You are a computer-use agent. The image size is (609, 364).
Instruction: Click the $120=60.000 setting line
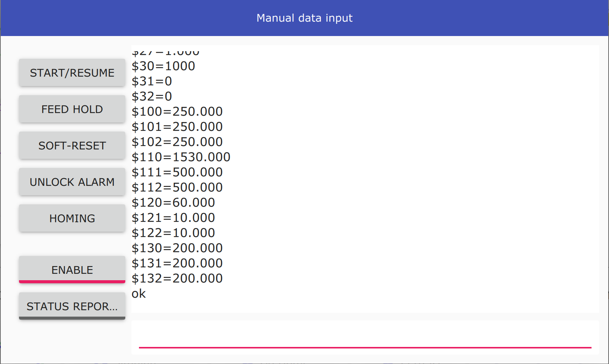click(x=173, y=202)
